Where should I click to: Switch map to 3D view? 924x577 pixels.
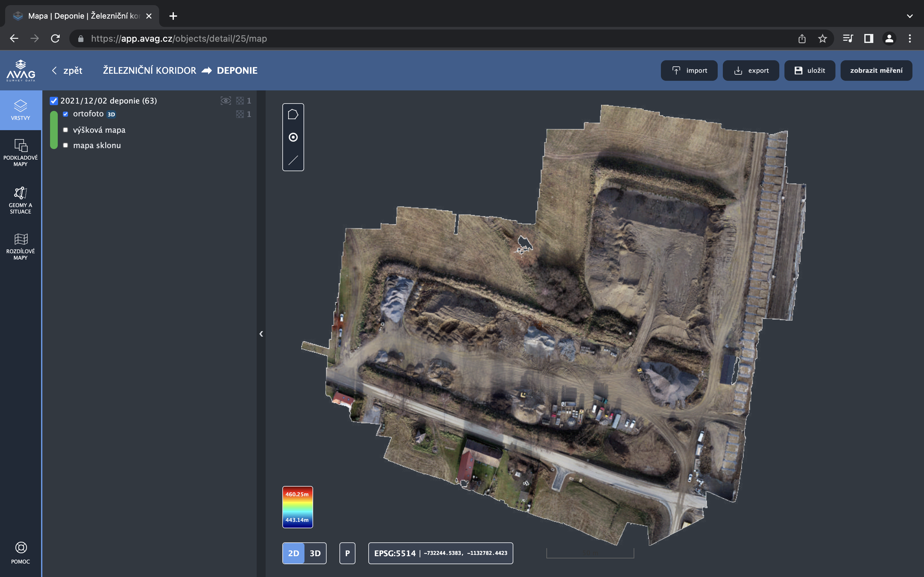pos(315,553)
